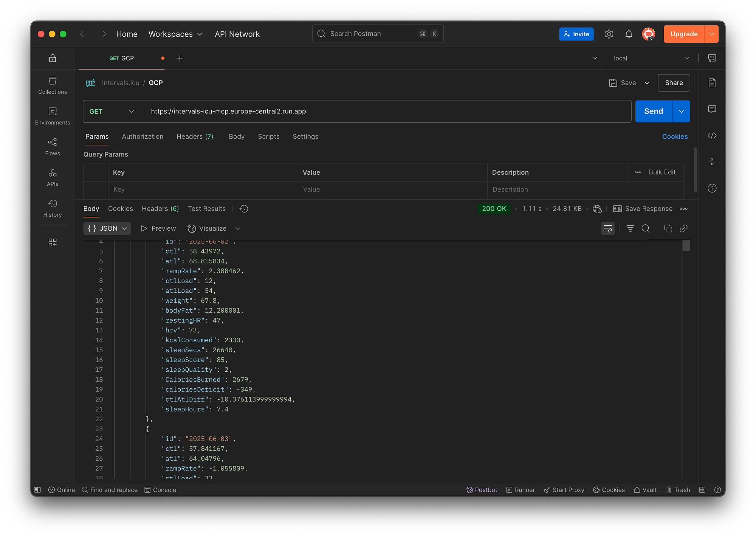Toggle the Online status indicator
756x537 pixels.
(61, 490)
